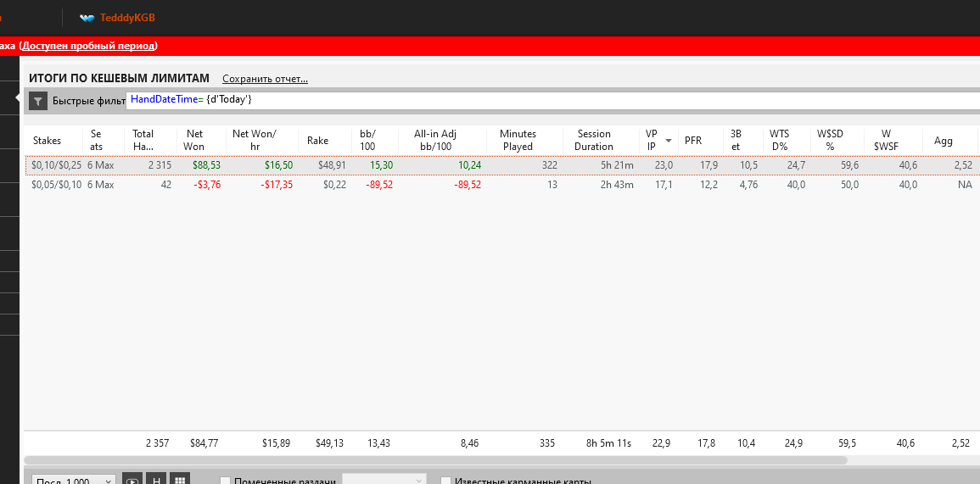Click the 10,24 All-in Adj cell
980x484 pixels.
469,165
